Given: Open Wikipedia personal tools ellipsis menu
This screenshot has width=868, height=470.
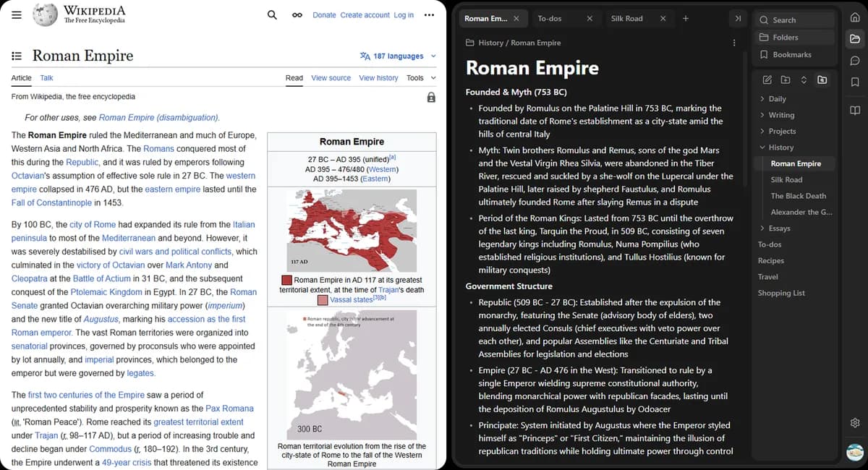Looking at the screenshot, I should click(x=430, y=15).
